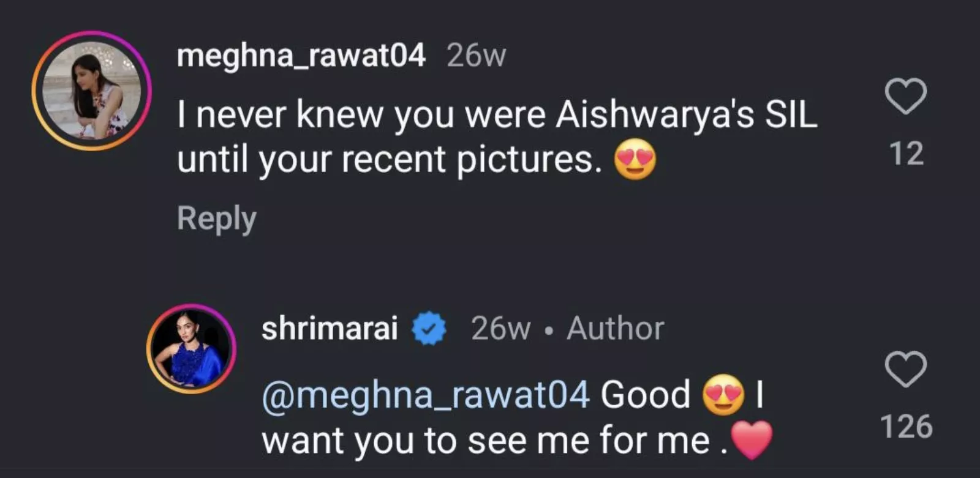Like shrimarai's reply with the heart icon

(905, 369)
